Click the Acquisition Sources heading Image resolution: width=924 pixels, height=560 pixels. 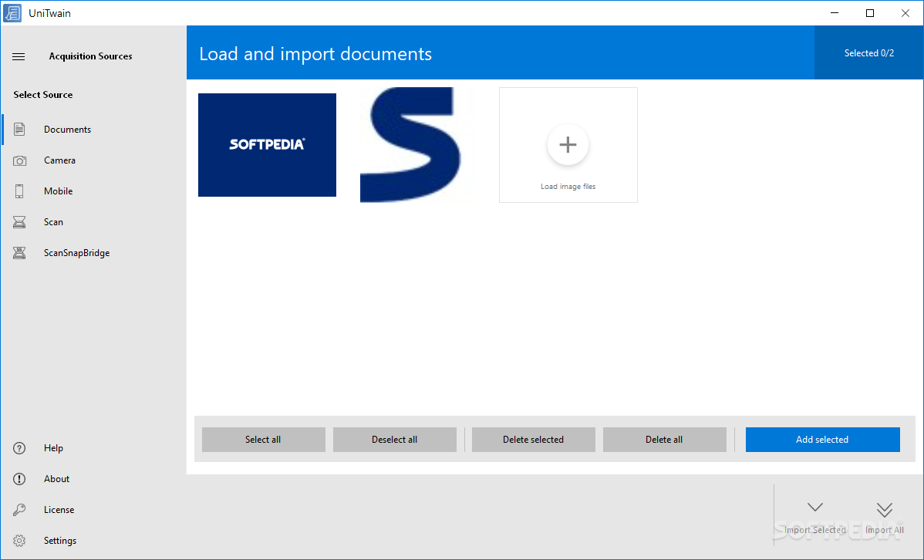coord(91,56)
